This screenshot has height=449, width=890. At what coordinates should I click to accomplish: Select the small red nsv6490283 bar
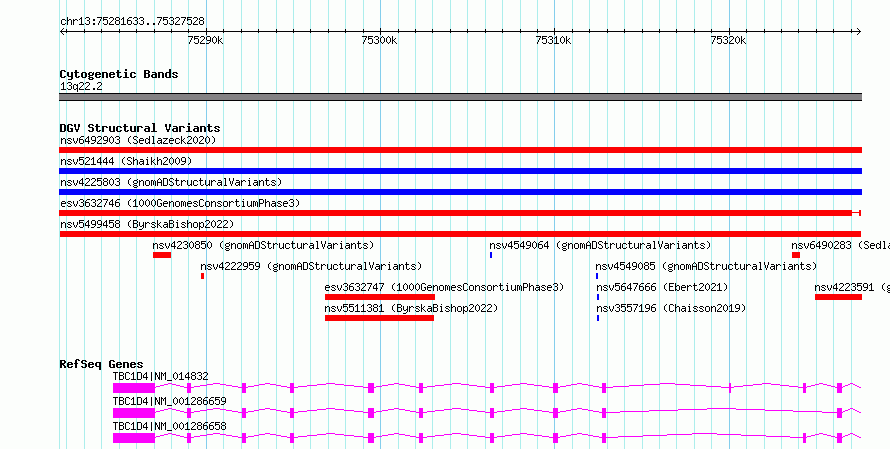pyautogui.click(x=796, y=255)
